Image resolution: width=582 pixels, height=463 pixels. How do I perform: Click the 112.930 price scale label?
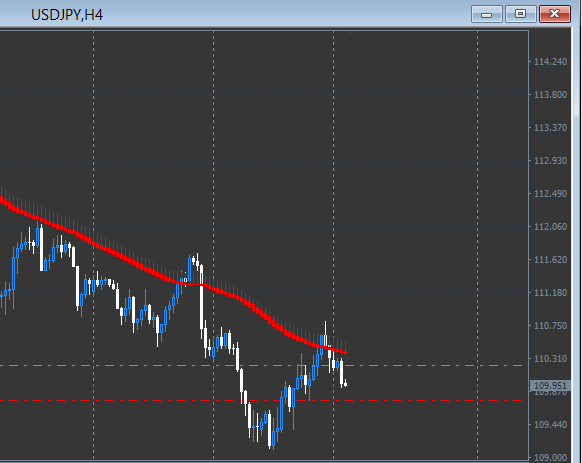pos(550,161)
